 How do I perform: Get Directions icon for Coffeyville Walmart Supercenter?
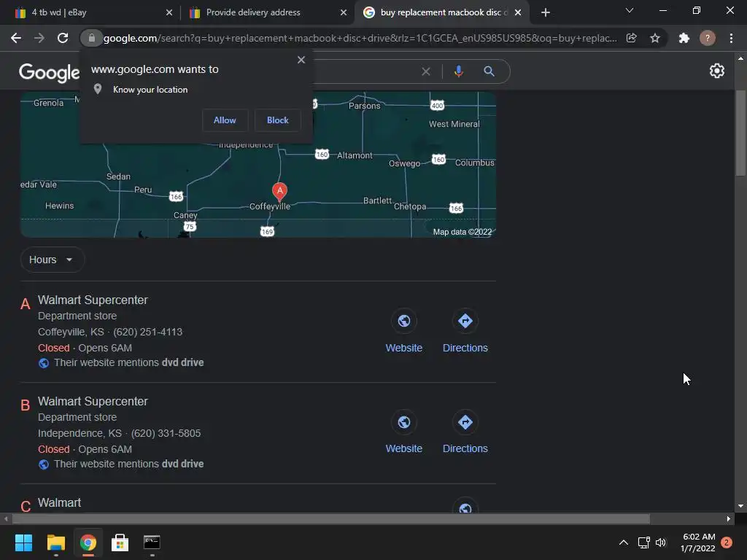[x=465, y=321]
